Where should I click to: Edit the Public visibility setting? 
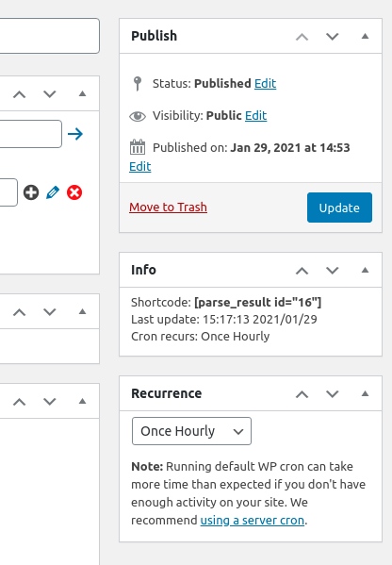(256, 116)
